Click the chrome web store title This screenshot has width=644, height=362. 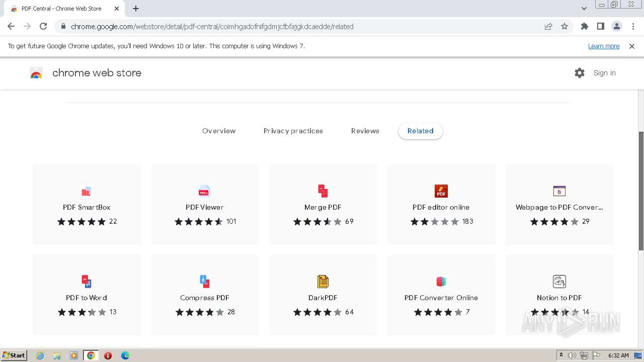[97, 73]
